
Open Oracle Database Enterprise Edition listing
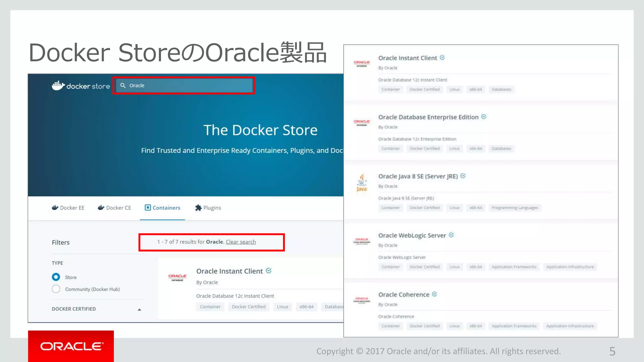[428, 117]
